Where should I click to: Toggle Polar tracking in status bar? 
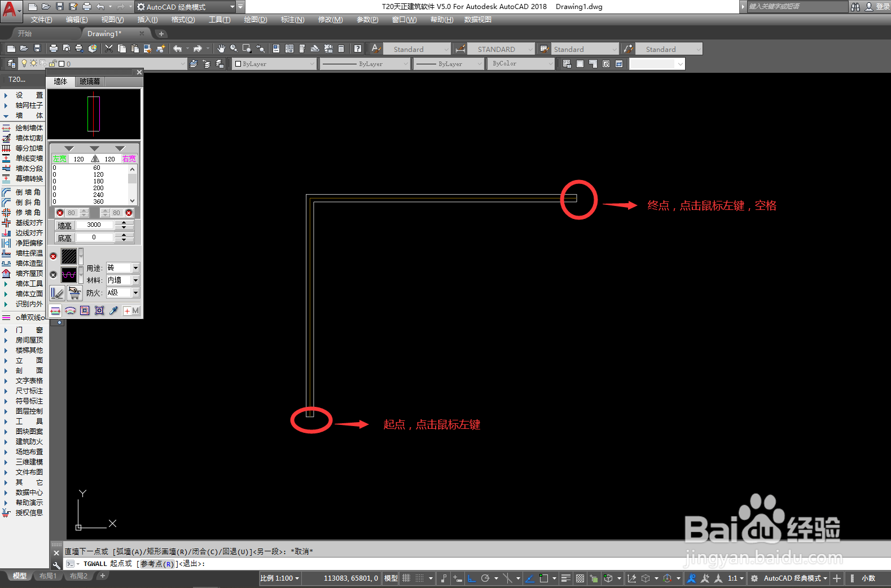pyautogui.click(x=485, y=578)
